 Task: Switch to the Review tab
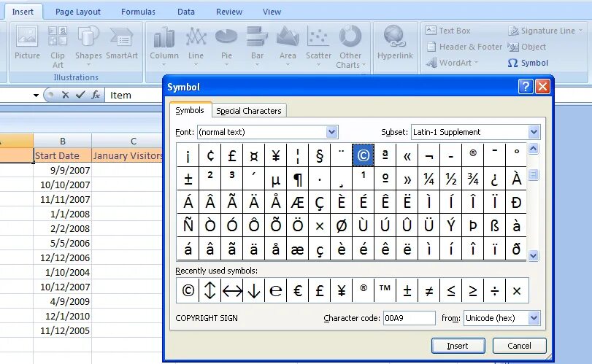[229, 12]
